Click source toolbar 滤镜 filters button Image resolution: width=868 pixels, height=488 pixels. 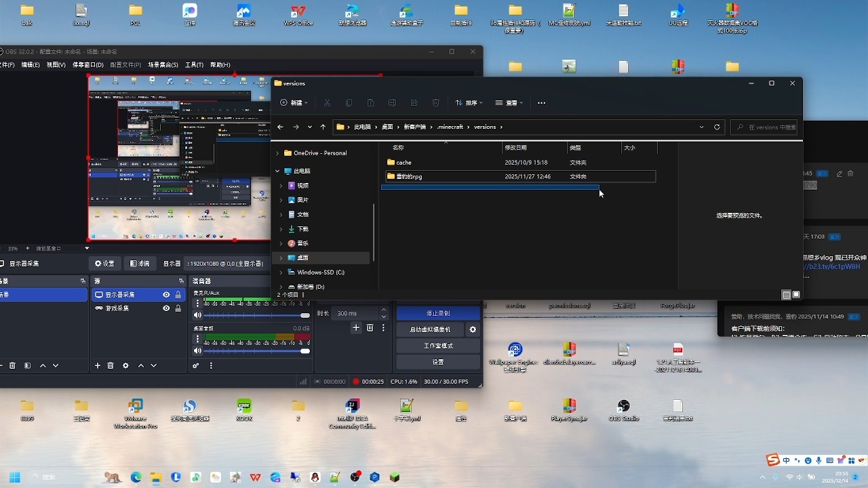(x=140, y=264)
